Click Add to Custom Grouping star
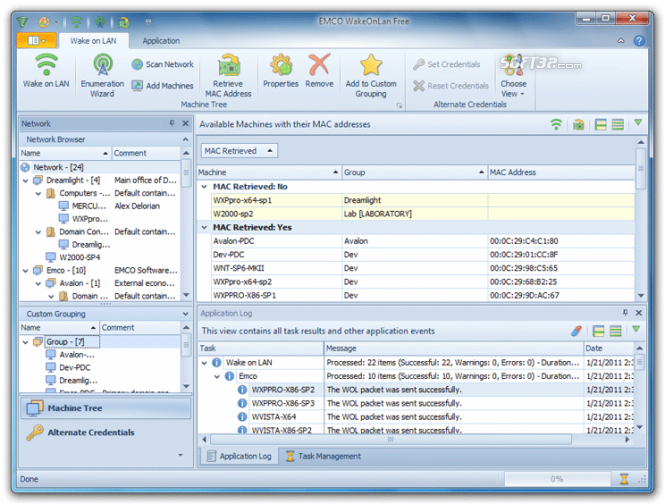665x504 pixels. point(371,76)
